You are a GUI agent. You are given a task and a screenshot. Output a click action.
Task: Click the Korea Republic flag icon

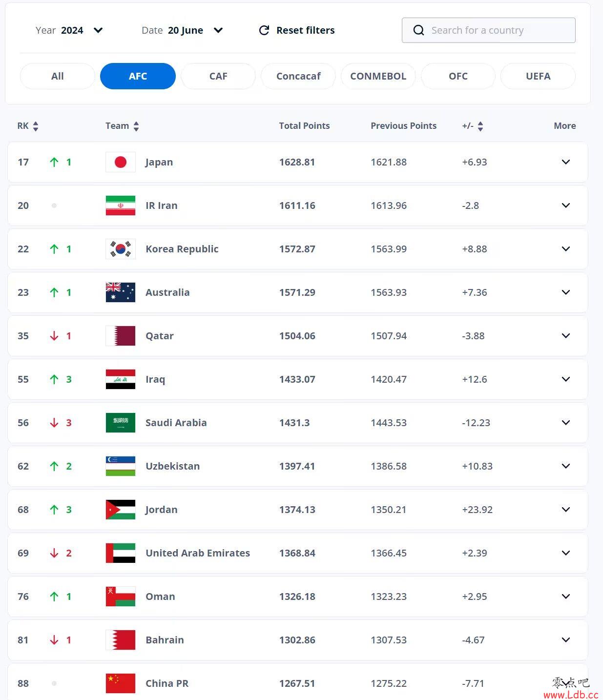[120, 249]
